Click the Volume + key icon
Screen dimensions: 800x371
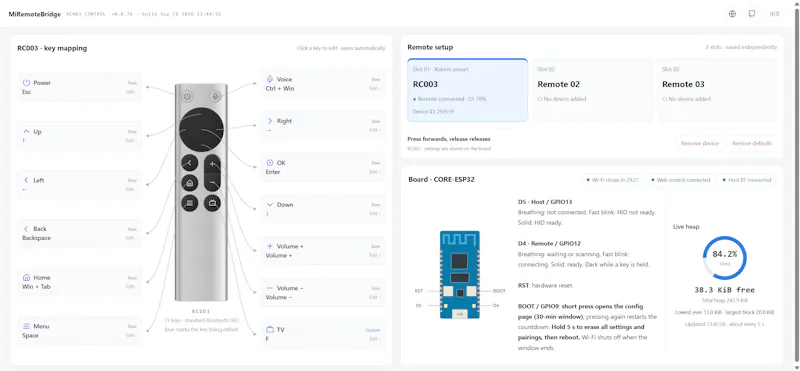[x=270, y=246]
